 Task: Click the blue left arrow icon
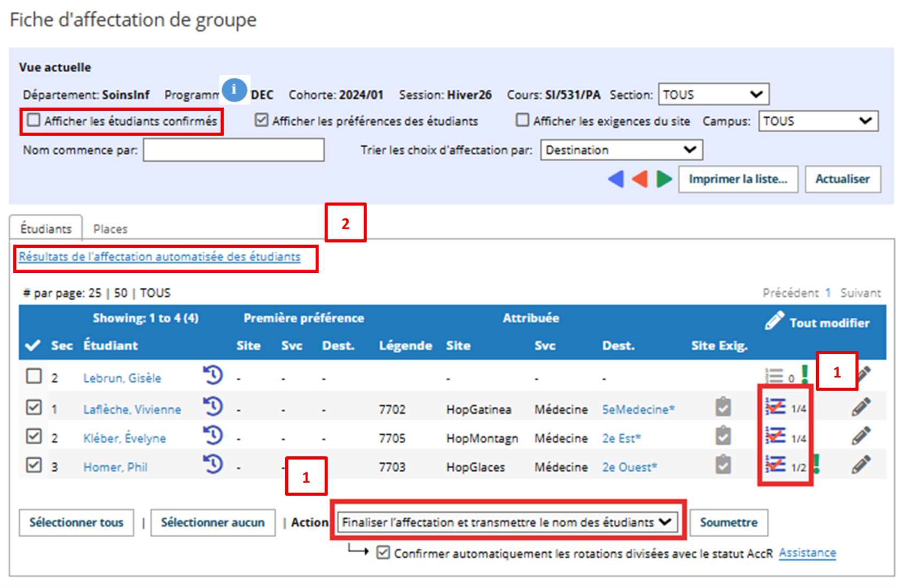[x=616, y=179]
